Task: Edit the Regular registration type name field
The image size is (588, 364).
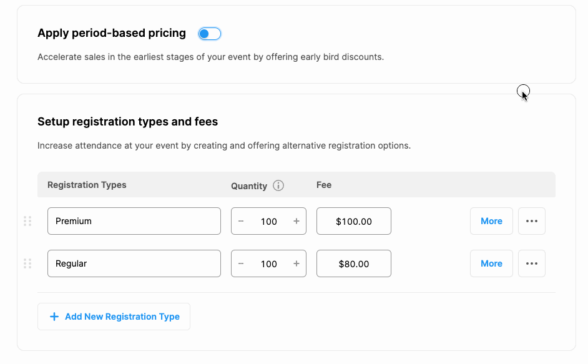Action: (x=134, y=263)
